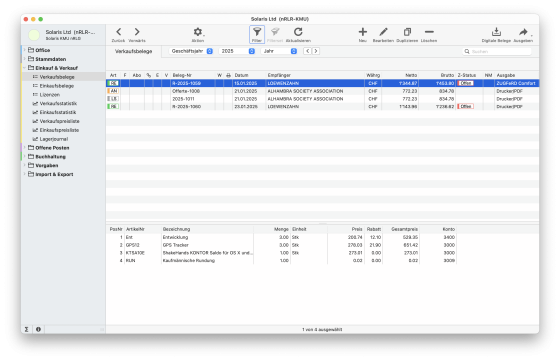Open the Aktion gear menu
Screen dimensions: 560x361
point(198,32)
